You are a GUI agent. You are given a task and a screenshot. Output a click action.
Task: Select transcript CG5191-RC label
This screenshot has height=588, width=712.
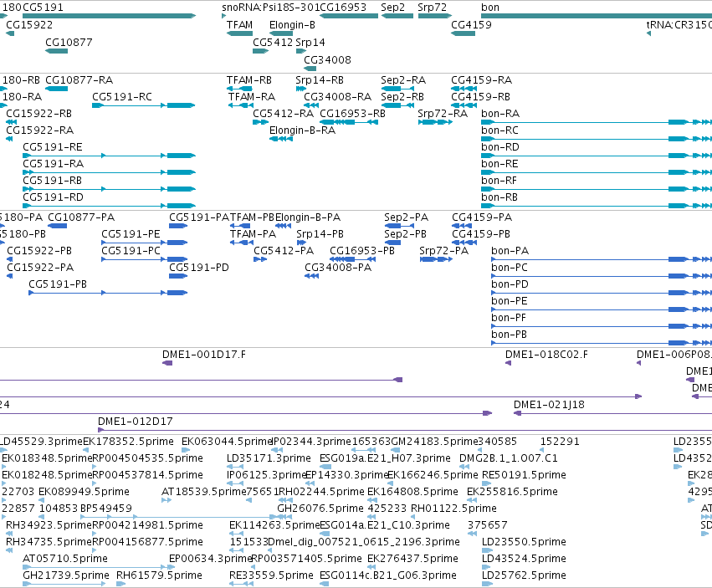[122, 97]
